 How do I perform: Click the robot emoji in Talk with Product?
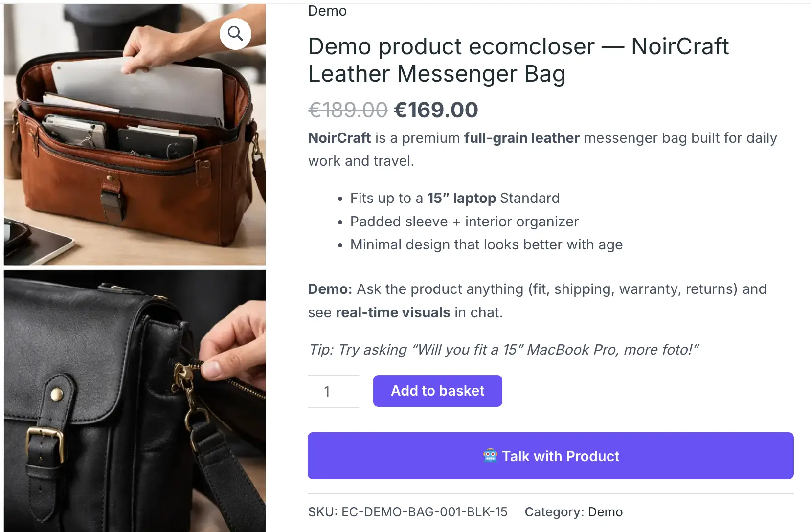pos(491,456)
